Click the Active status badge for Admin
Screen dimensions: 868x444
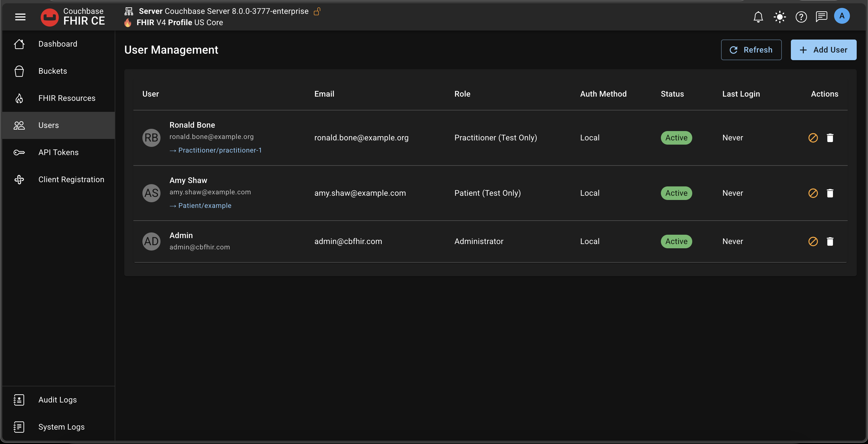[x=676, y=241]
